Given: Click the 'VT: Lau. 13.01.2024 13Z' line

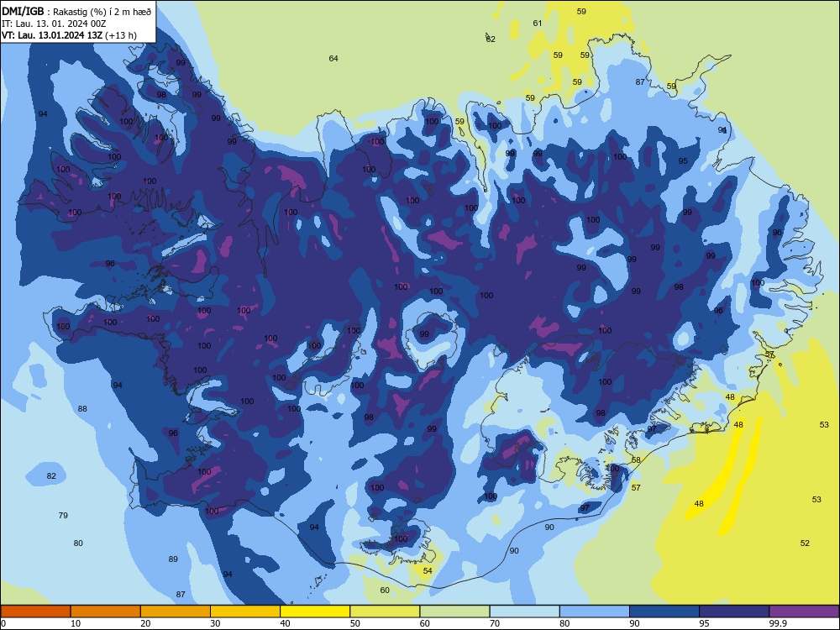Looking at the screenshot, I should pyautogui.click(x=52, y=35).
